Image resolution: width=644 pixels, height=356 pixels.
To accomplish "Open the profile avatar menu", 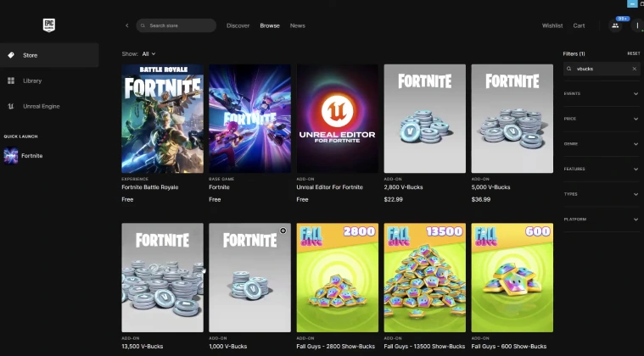I will click(x=637, y=25).
